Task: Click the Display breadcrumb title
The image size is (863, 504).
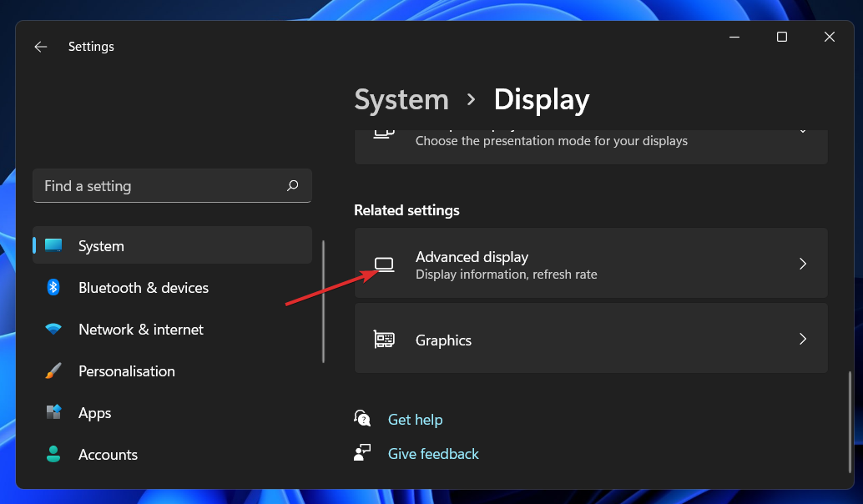Action: 542,99
